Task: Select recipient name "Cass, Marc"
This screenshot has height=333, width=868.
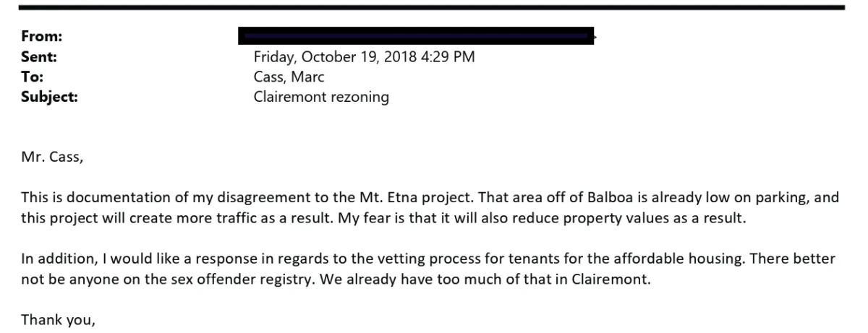Action: point(288,77)
